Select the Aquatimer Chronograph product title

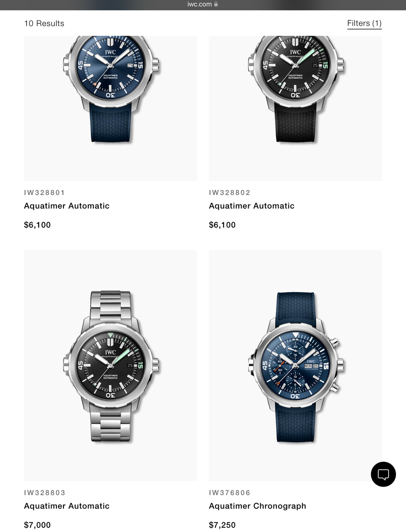click(257, 506)
